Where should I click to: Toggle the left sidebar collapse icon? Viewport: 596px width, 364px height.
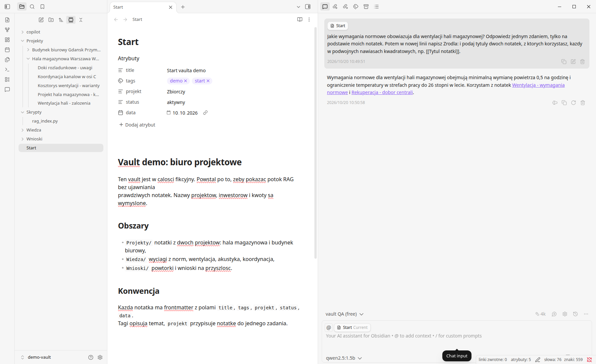tap(7, 7)
